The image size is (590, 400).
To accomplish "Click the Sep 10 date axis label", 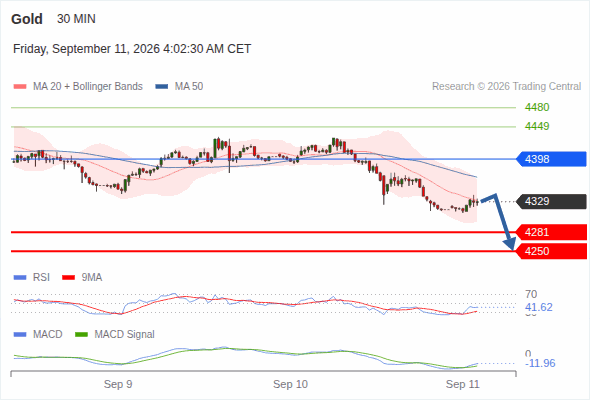I will click(x=290, y=384).
